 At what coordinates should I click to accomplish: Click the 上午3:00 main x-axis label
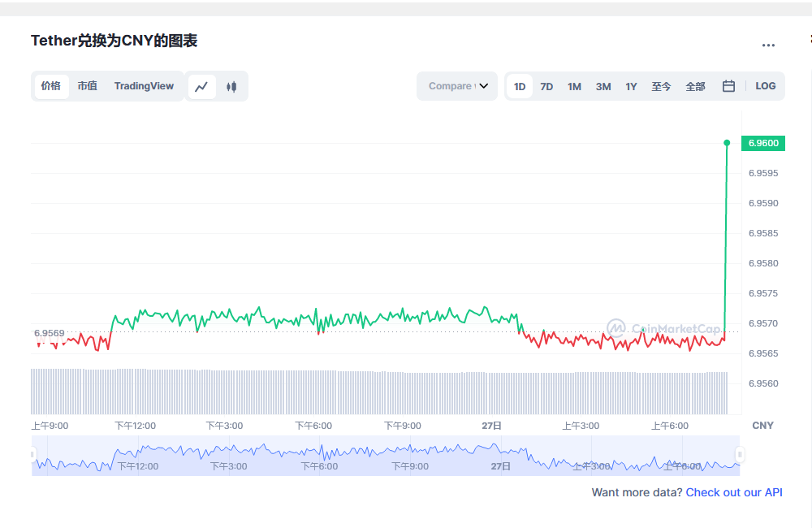coord(581,426)
